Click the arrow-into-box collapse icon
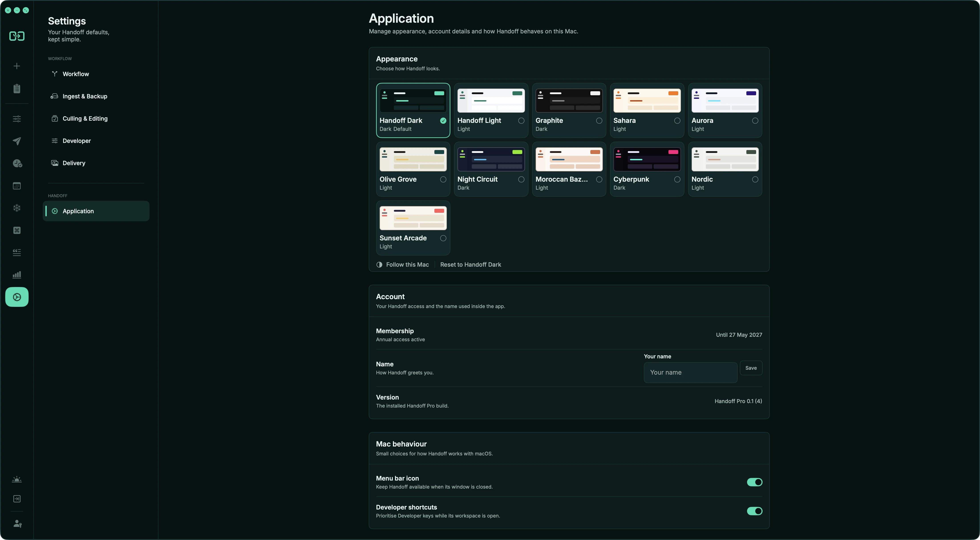This screenshot has height=540, width=980. tap(17, 499)
